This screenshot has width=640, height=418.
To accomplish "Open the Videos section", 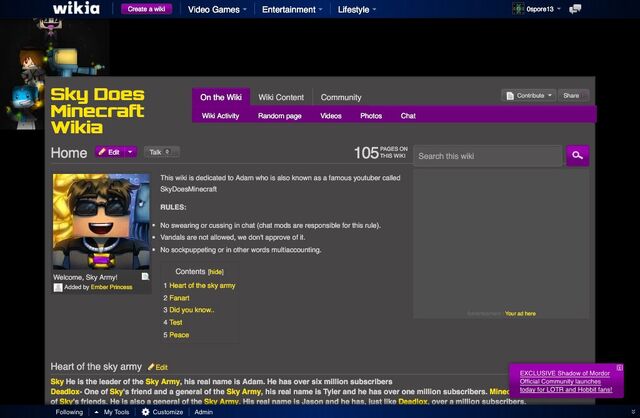I will pyautogui.click(x=331, y=116).
